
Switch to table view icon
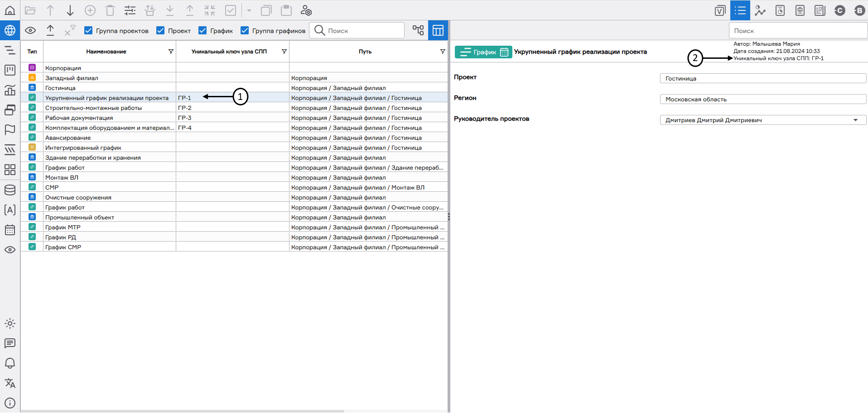click(438, 30)
